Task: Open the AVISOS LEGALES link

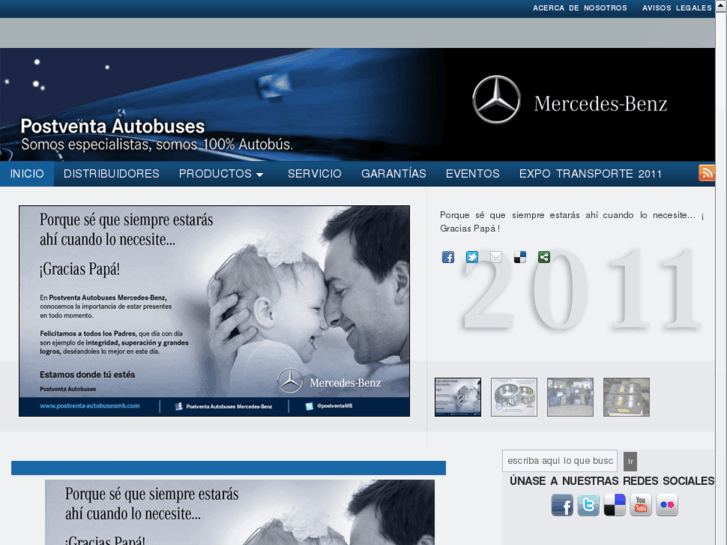Action: [x=677, y=8]
